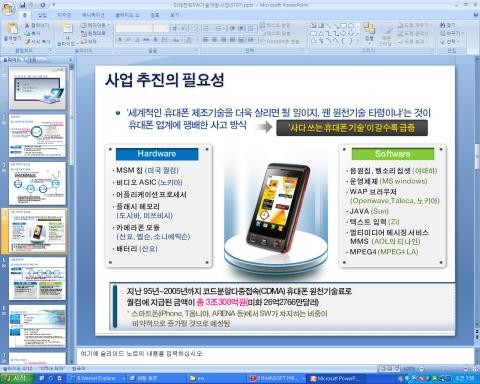Expand the Text Direction (텍스트 방향) dropdown
Image resolution: width=480 pixels, height=384 pixels.
[x=276, y=25]
